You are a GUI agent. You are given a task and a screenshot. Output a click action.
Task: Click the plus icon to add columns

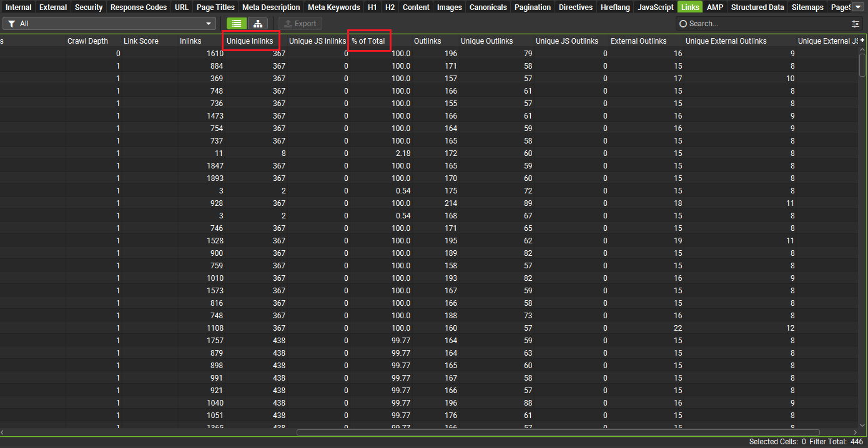(x=862, y=41)
